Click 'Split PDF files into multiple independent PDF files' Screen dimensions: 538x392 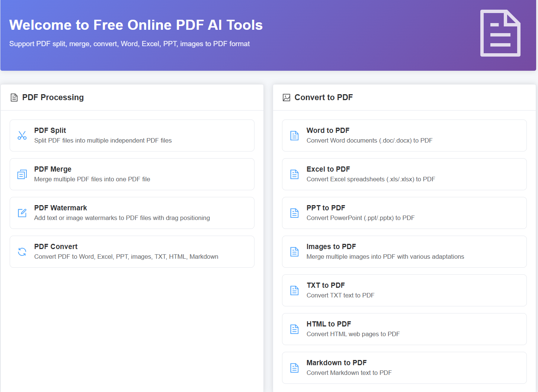pos(103,140)
